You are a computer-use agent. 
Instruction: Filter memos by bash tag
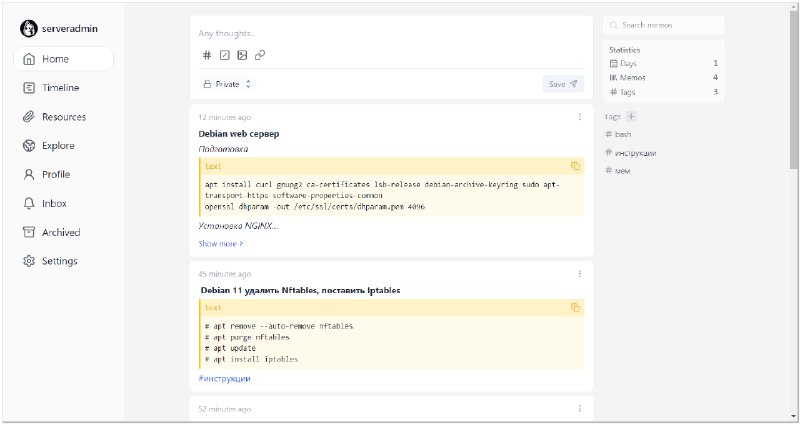(618, 134)
